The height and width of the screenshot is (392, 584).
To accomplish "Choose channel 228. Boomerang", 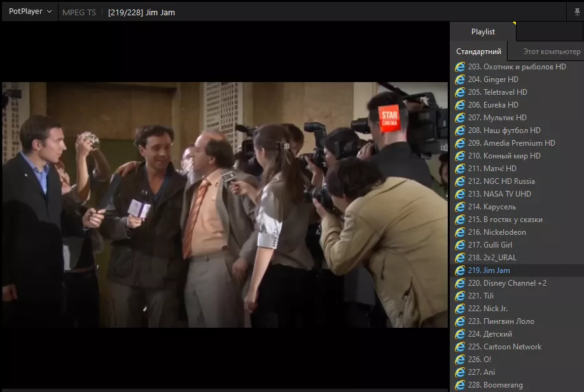I will [x=517, y=385].
